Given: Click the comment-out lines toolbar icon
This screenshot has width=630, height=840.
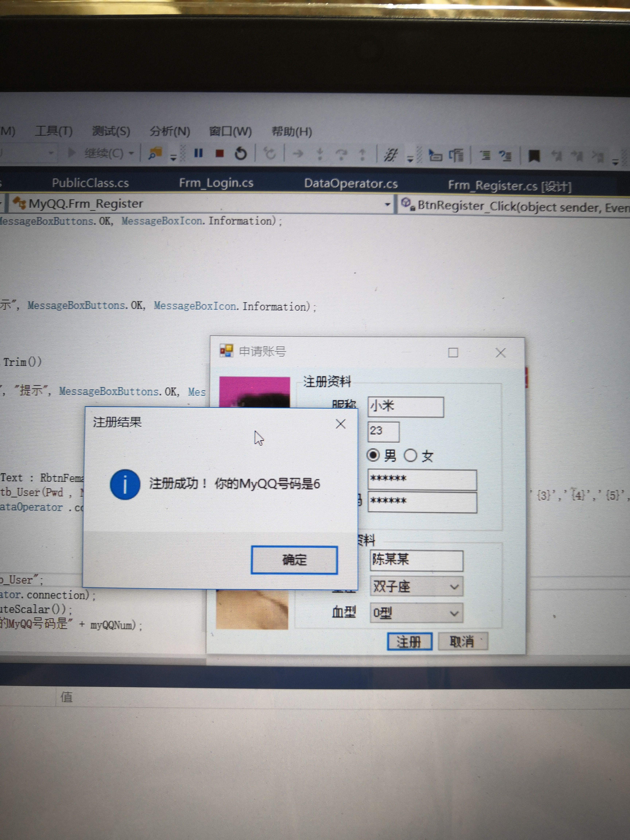Looking at the screenshot, I should (505, 156).
